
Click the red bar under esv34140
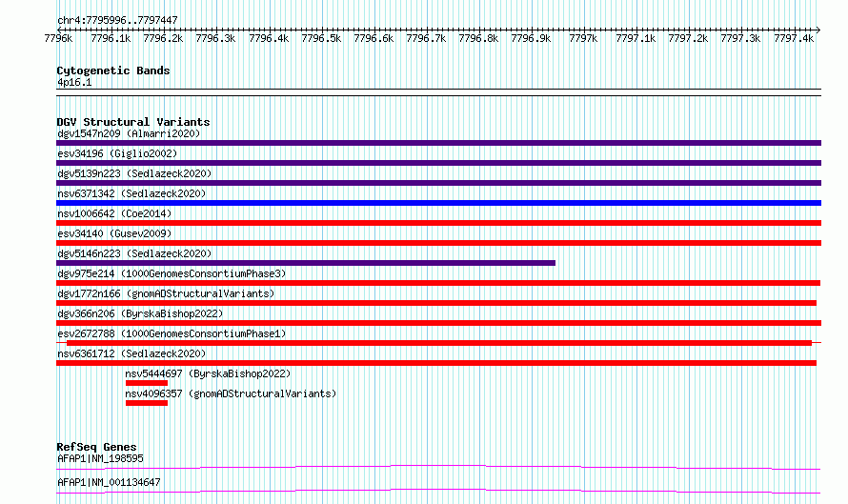pyautogui.click(x=438, y=243)
